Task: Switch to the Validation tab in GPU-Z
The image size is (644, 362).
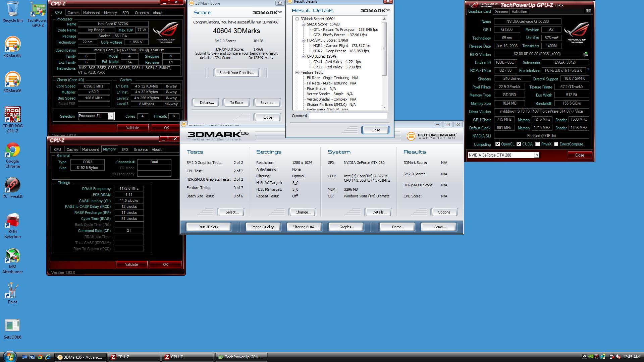Action: point(519,12)
